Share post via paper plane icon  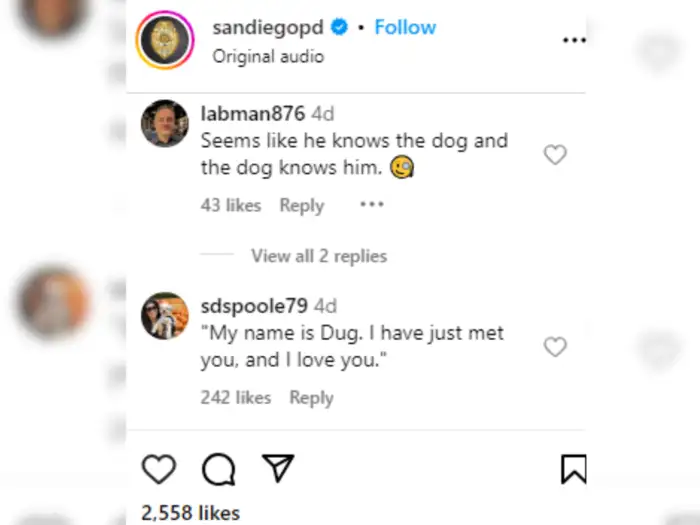click(x=278, y=468)
